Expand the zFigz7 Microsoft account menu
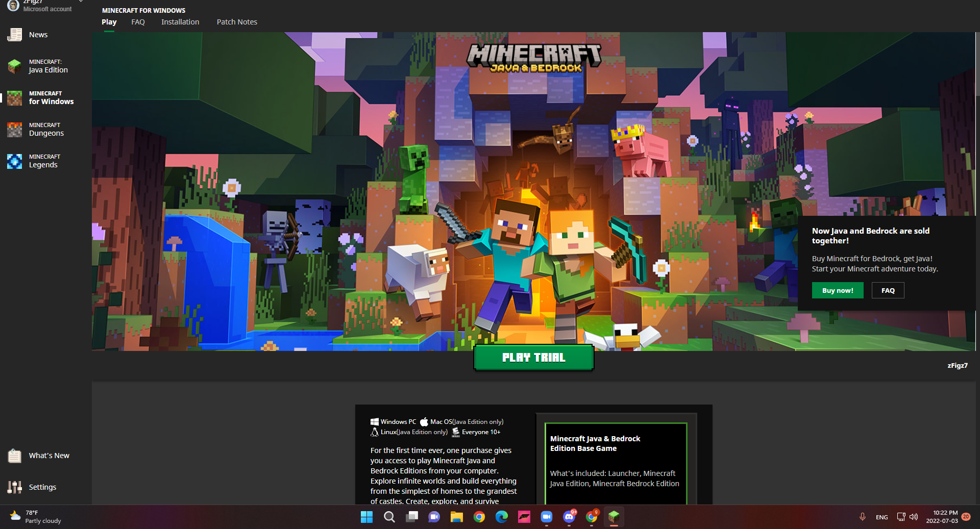This screenshot has width=980, height=529. [x=46, y=5]
